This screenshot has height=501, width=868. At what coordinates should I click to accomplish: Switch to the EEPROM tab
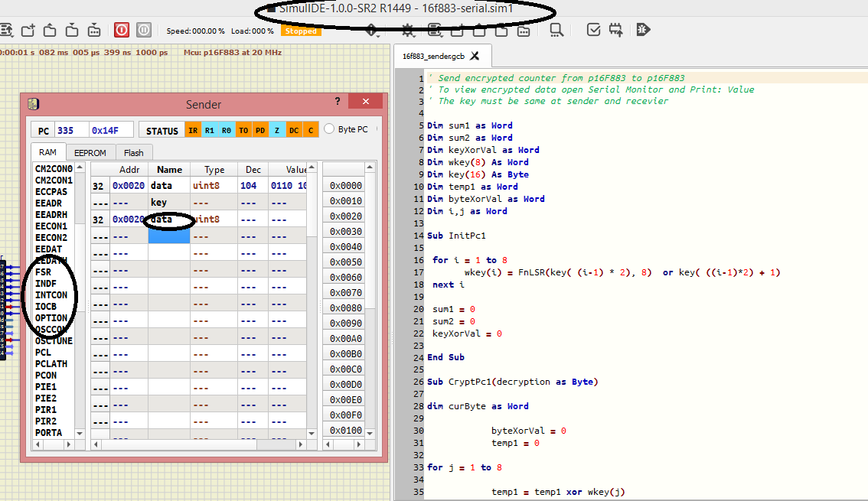click(x=90, y=153)
